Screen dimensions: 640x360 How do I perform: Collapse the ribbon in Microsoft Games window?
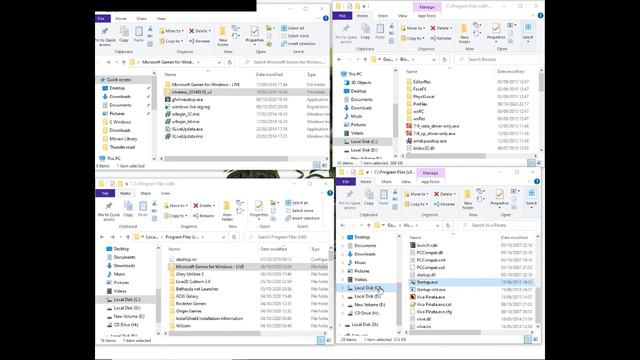pyautogui.click(x=318, y=18)
